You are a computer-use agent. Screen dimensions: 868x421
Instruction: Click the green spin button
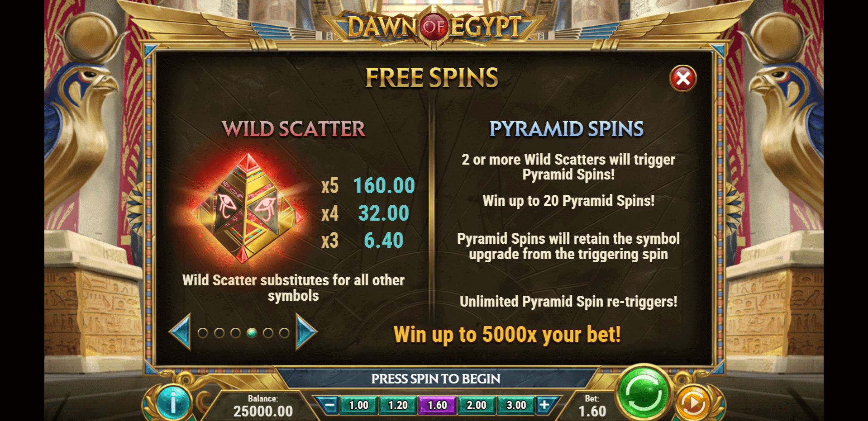643,392
